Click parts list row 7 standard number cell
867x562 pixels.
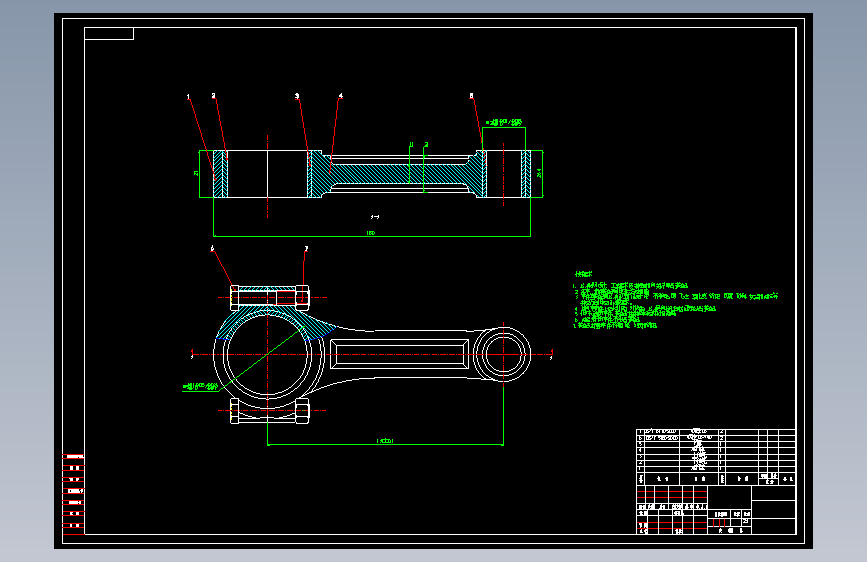click(662, 431)
